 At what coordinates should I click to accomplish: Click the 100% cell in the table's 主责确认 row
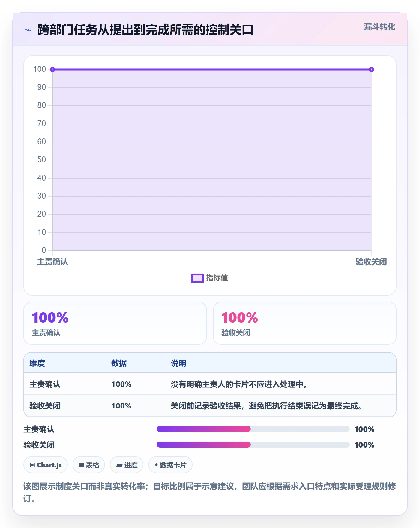[x=121, y=384]
